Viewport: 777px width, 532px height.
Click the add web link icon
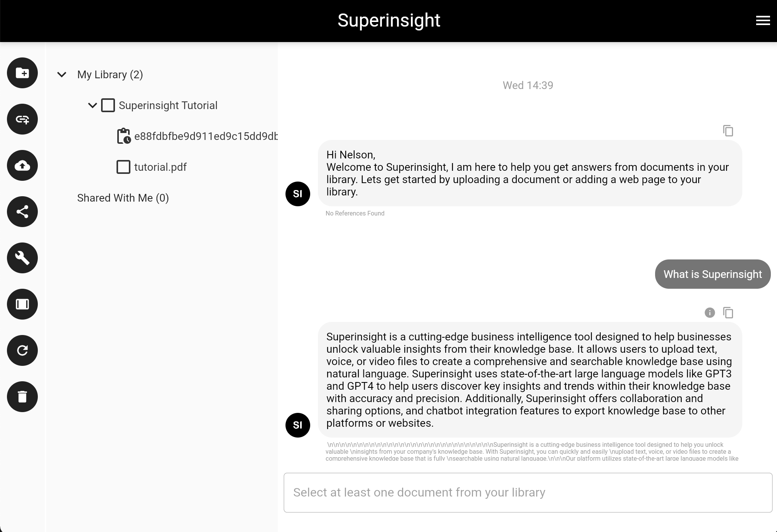tap(22, 119)
